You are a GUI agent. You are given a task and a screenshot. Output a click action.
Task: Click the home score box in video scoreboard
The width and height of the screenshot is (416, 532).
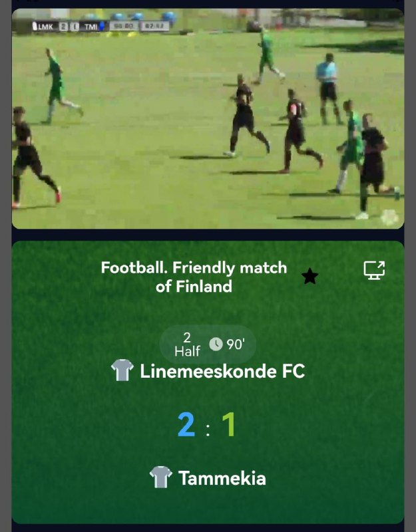point(63,27)
